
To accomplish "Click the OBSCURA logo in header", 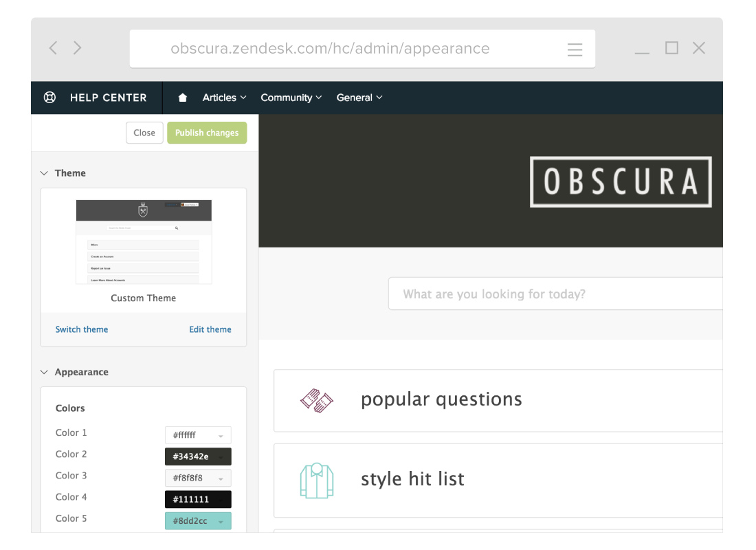I will 621,182.
